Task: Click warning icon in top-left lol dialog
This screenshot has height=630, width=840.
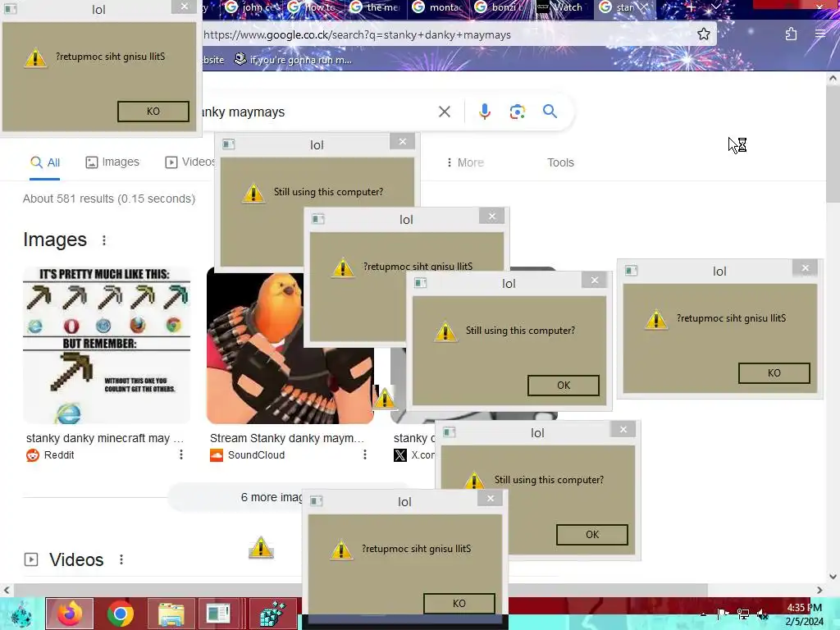Action: pyautogui.click(x=35, y=57)
